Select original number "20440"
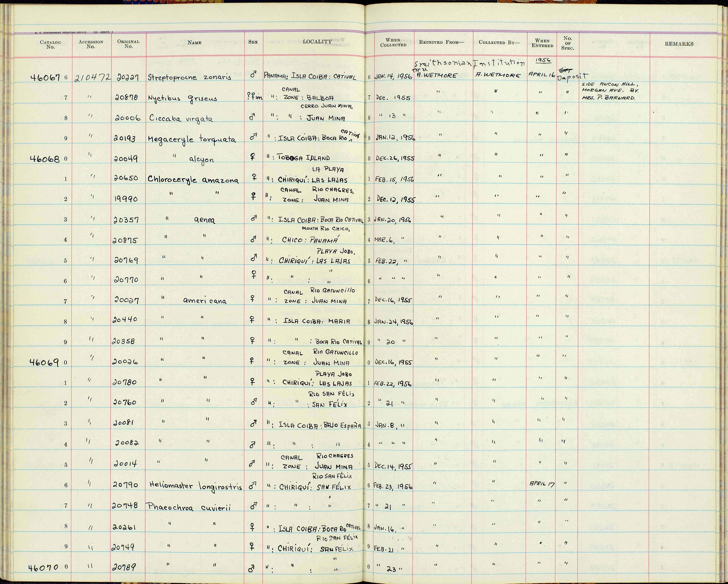Screen dimensions: 728x584 pyautogui.click(x=125, y=319)
